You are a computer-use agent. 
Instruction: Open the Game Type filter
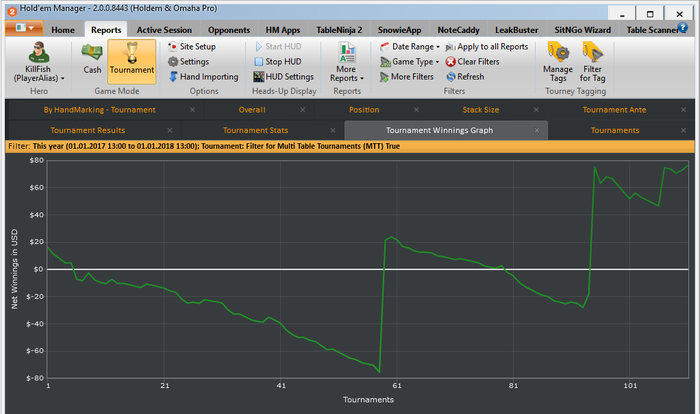click(409, 62)
